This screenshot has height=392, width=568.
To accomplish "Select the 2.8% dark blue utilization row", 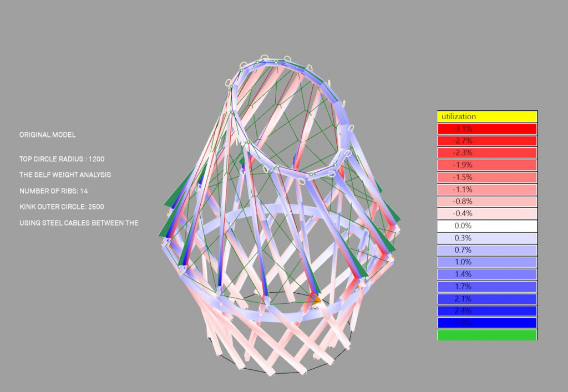I will pyautogui.click(x=487, y=322).
